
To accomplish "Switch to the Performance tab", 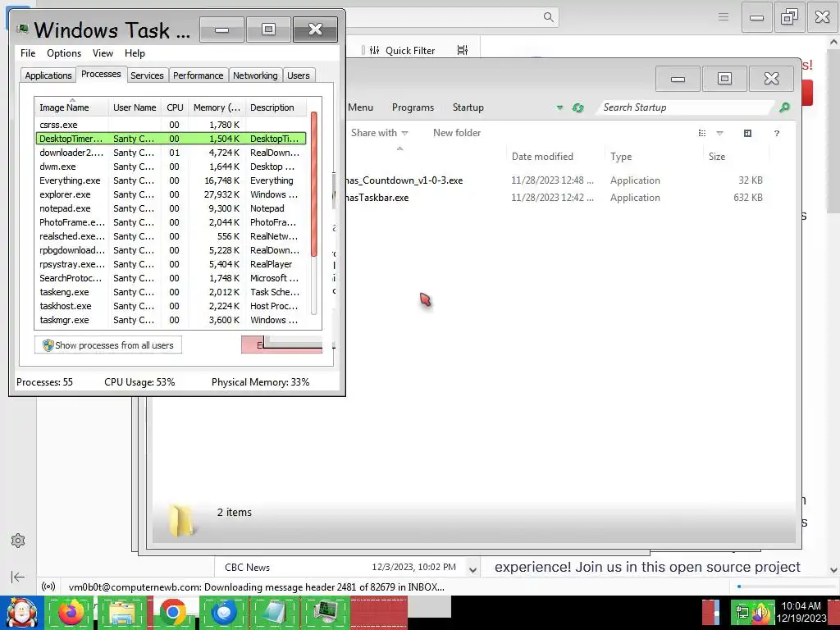I will click(198, 75).
